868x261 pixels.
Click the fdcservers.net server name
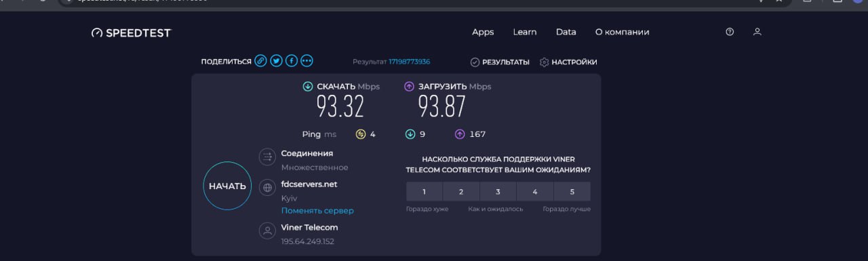[309, 184]
